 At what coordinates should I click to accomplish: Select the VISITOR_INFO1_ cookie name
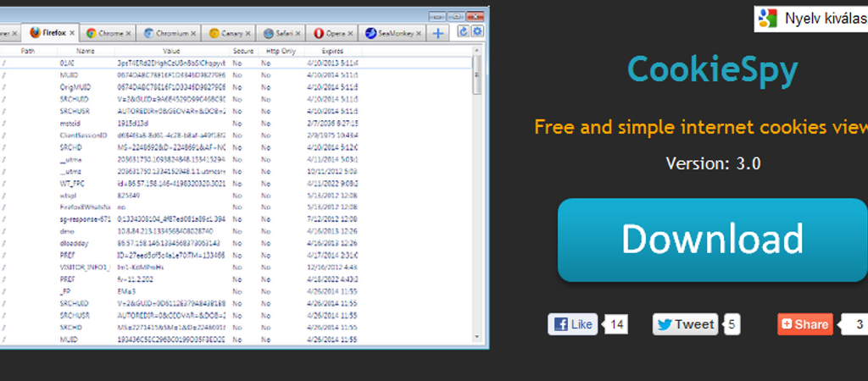[x=85, y=267]
